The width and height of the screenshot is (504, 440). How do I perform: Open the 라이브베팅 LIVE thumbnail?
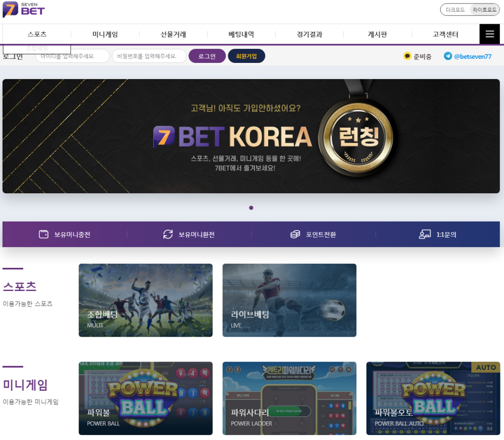click(x=289, y=300)
